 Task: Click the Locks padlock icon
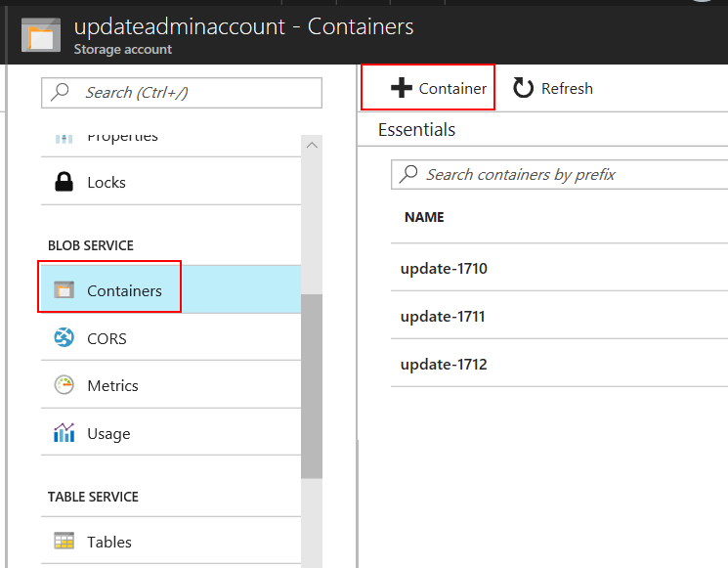coord(64,182)
